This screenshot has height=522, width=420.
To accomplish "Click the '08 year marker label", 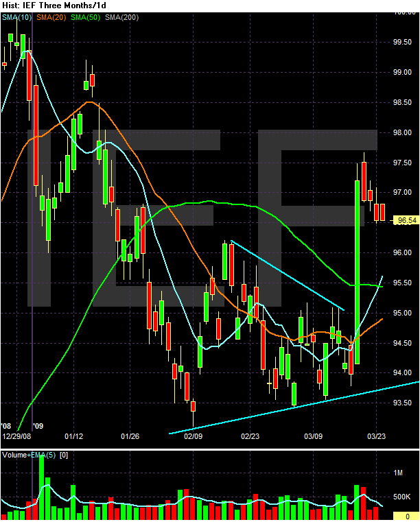I will pyautogui.click(x=6, y=426).
